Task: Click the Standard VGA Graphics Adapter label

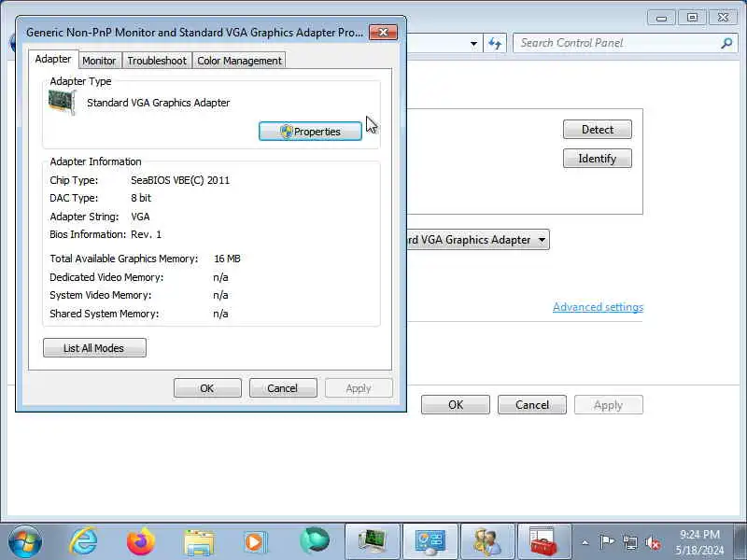Action: click(x=158, y=103)
